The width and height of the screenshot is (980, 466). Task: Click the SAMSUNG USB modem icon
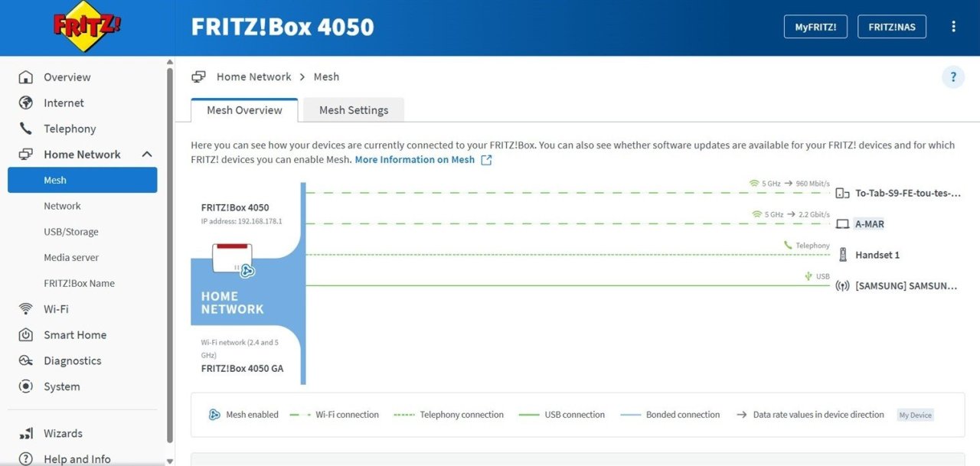(x=842, y=286)
